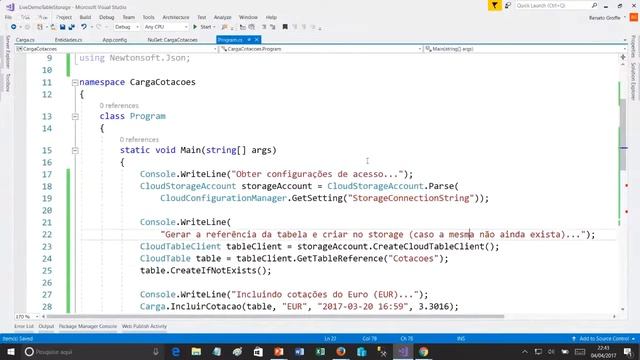
Task: Close the Program.cs tab
Action: [x=256, y=40]
